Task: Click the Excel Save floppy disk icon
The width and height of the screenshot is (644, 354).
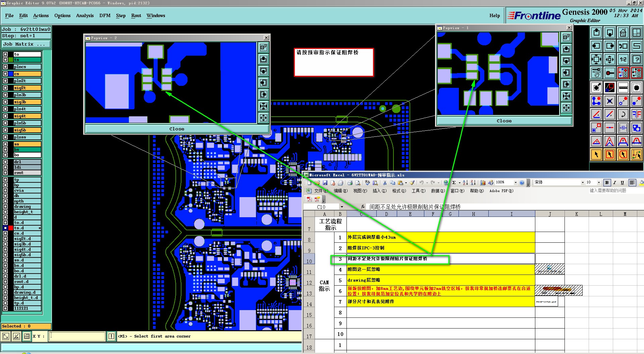Action: pyautogui.click(x=325, y=183)
